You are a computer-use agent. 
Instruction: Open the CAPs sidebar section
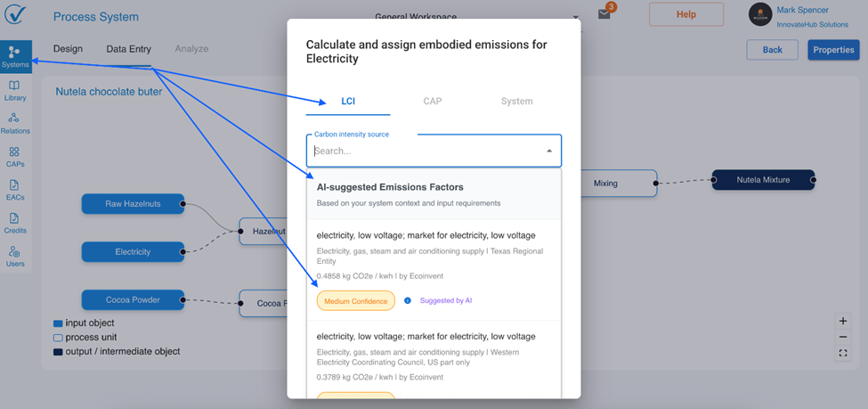point(15,156)
